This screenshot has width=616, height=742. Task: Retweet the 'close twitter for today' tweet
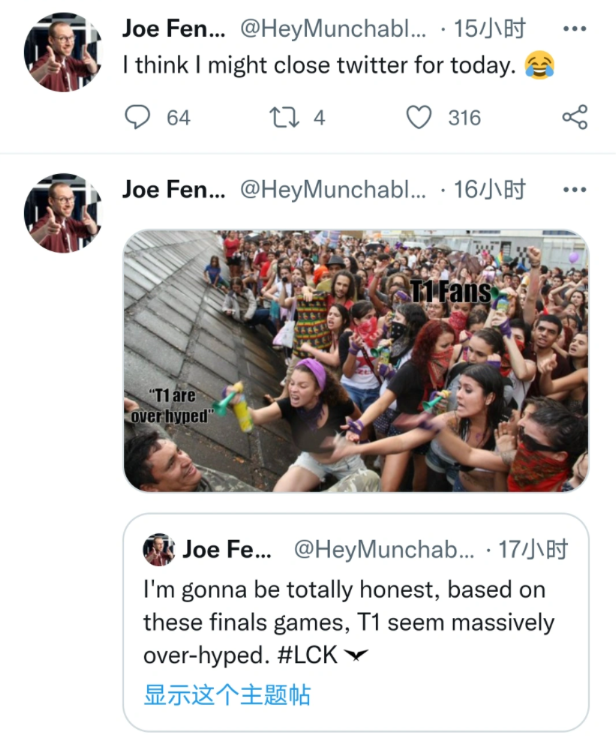[x=284, y=118]
